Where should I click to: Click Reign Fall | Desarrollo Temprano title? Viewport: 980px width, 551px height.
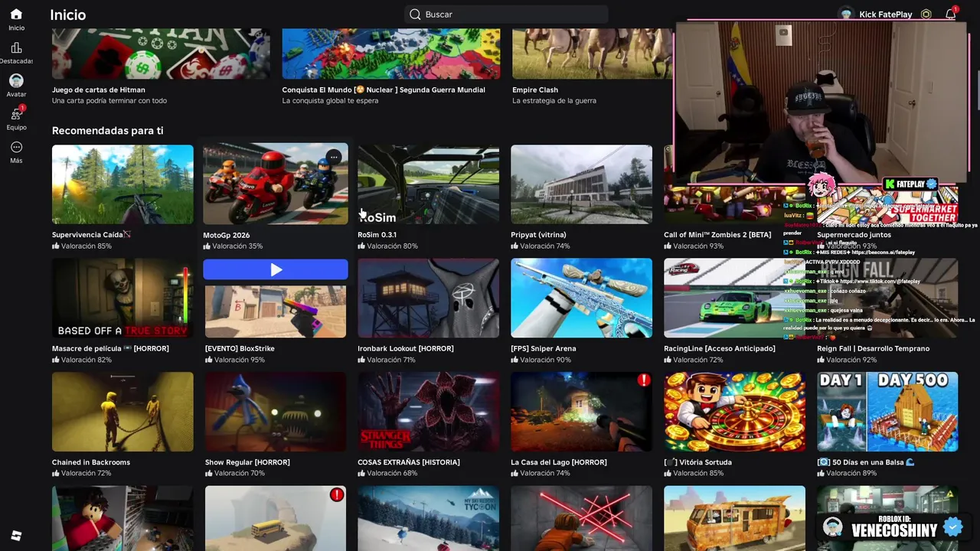tap(874, 348)
